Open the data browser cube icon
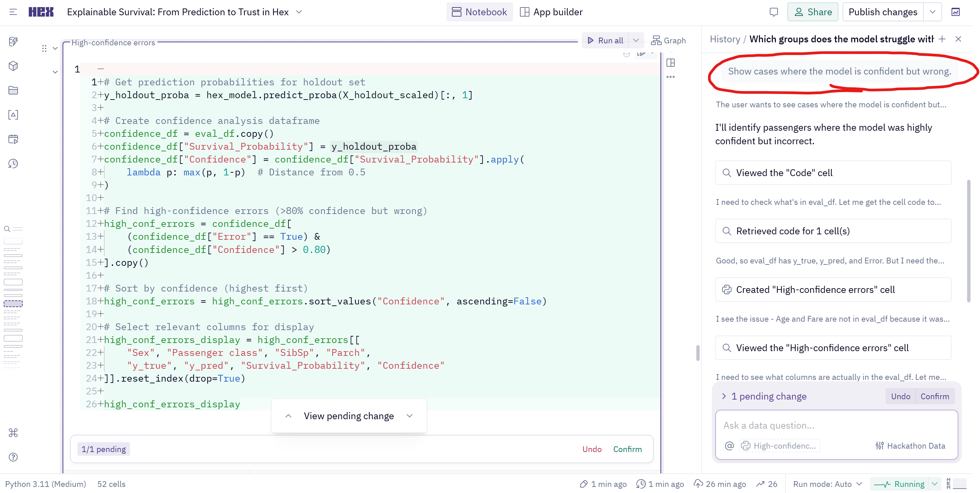The image size is (980, 493). click(x=13, y=66)
